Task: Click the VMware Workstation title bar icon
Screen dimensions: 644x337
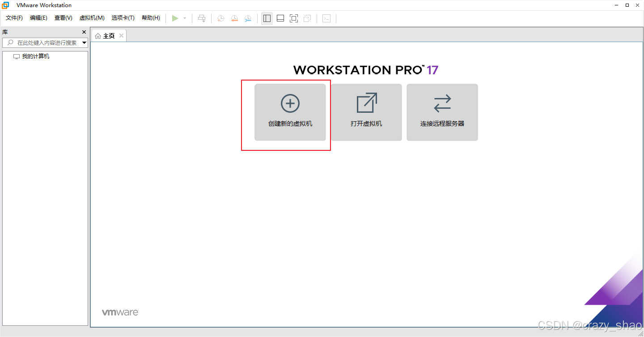Action: (6, 5)
